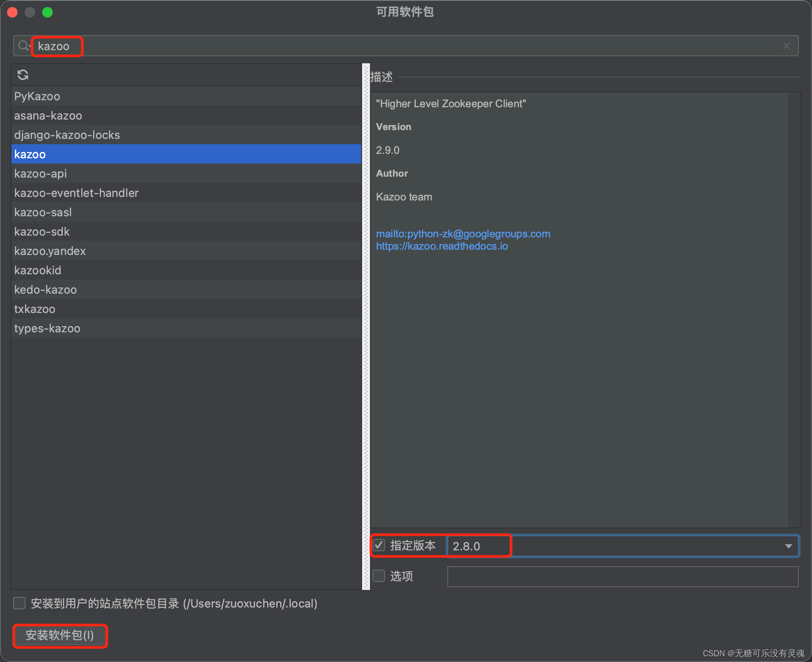Screen dimensions: 812x662
Task: Select kazookid package
Action: pos(186,270)
